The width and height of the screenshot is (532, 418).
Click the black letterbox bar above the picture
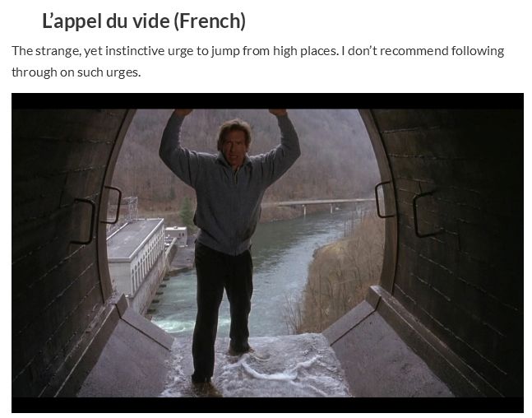267,101
